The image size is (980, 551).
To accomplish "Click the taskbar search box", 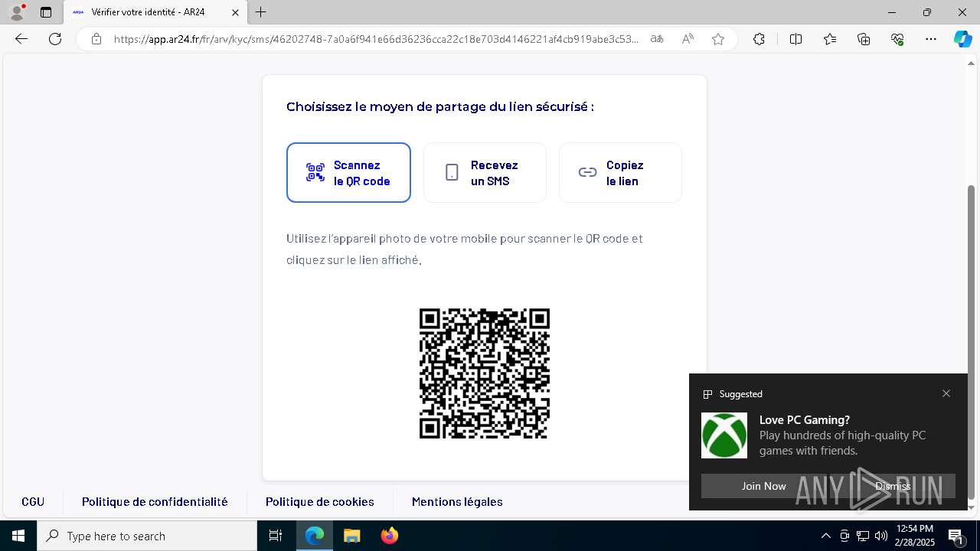I will (x=147, y=536).
